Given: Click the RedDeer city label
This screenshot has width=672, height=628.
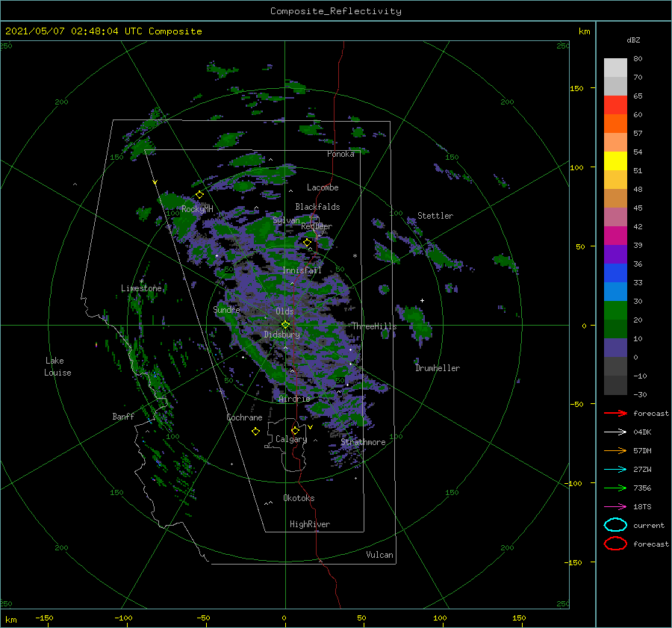Looking at the screenshot, I should click(317, 226).
